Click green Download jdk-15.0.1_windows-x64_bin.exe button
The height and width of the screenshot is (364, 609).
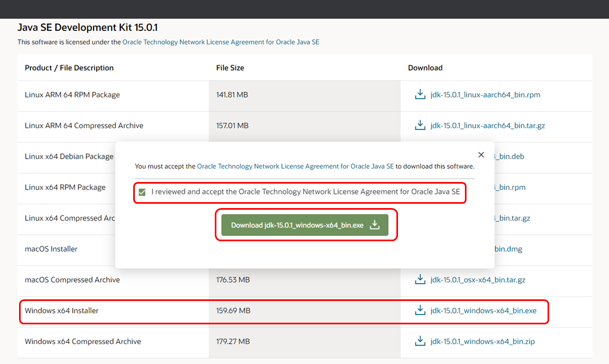pos(305,225)
